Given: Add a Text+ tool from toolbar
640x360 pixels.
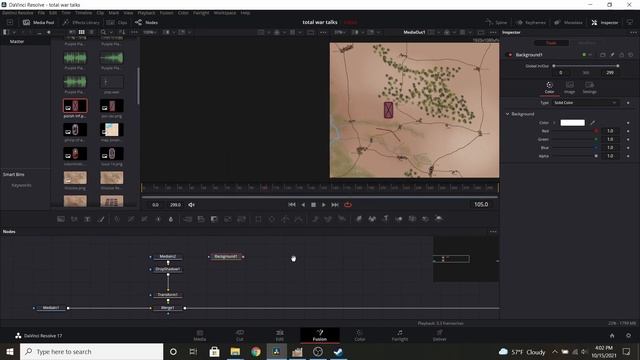Looking at the screenshot, I should [x=87, y=219].
